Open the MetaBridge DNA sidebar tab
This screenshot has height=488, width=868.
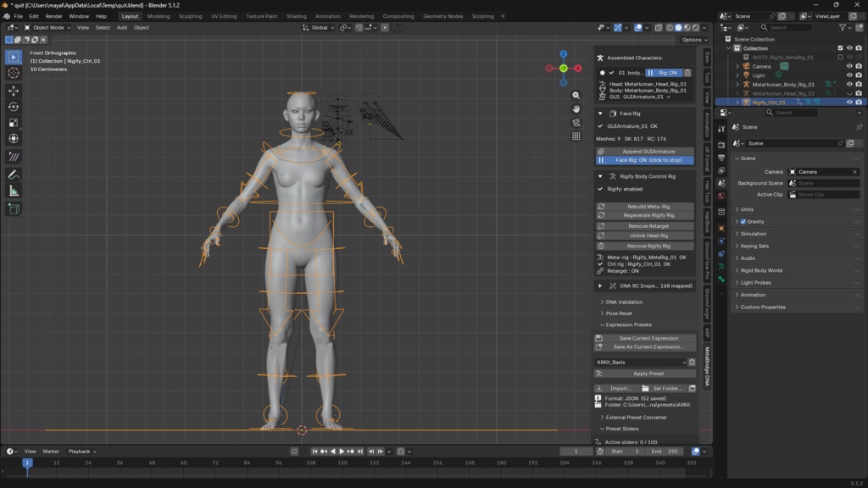[708, 367]
